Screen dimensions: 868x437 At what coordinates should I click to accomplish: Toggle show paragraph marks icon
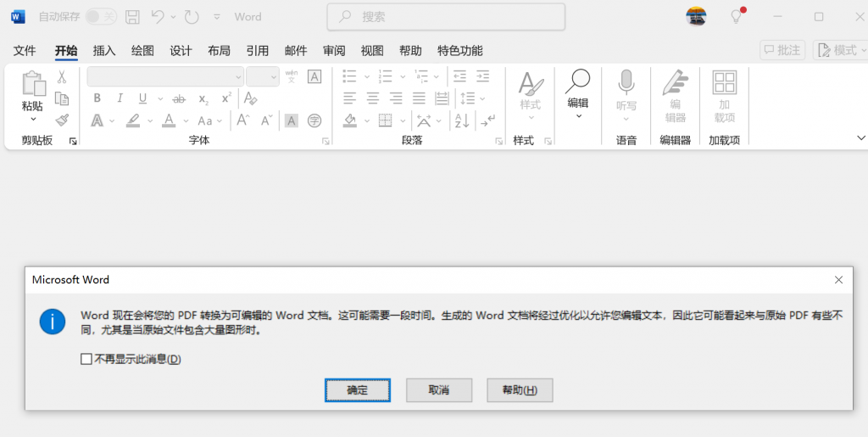[487, 120]
